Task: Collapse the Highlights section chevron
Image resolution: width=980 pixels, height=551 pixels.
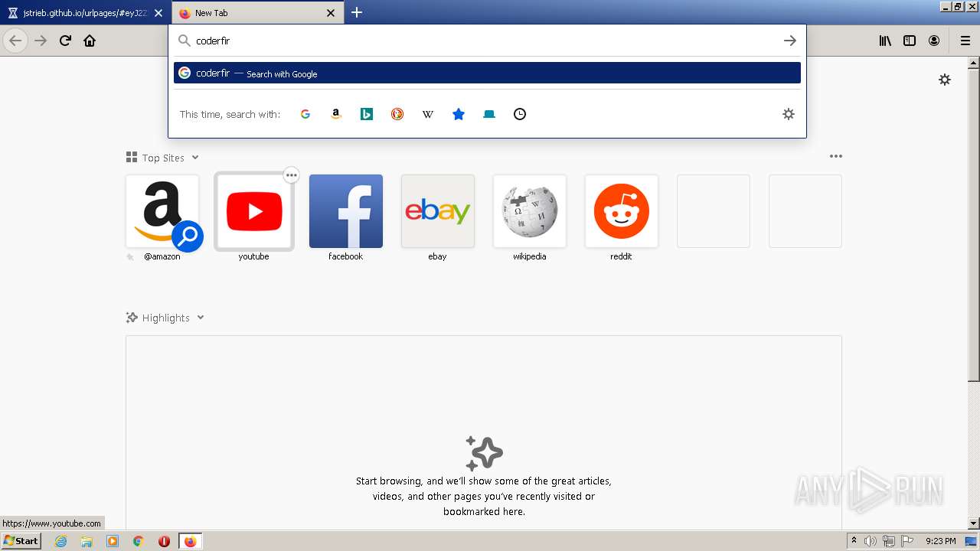Action: coord(201,318)
